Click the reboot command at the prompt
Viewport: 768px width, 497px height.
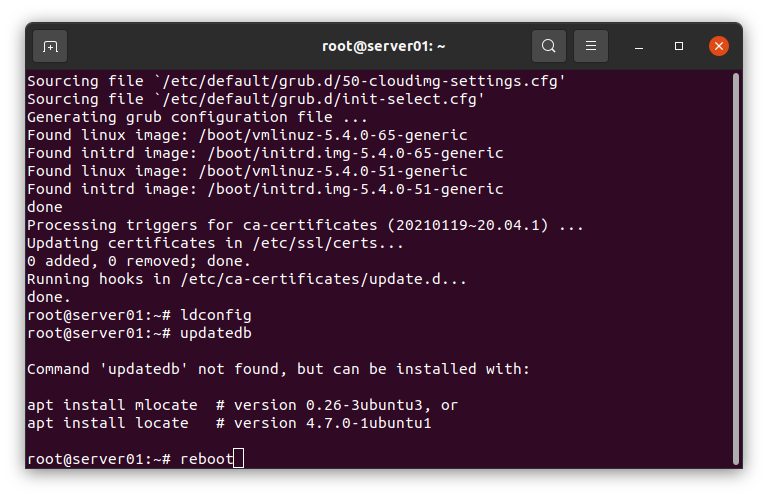[207, 459]
